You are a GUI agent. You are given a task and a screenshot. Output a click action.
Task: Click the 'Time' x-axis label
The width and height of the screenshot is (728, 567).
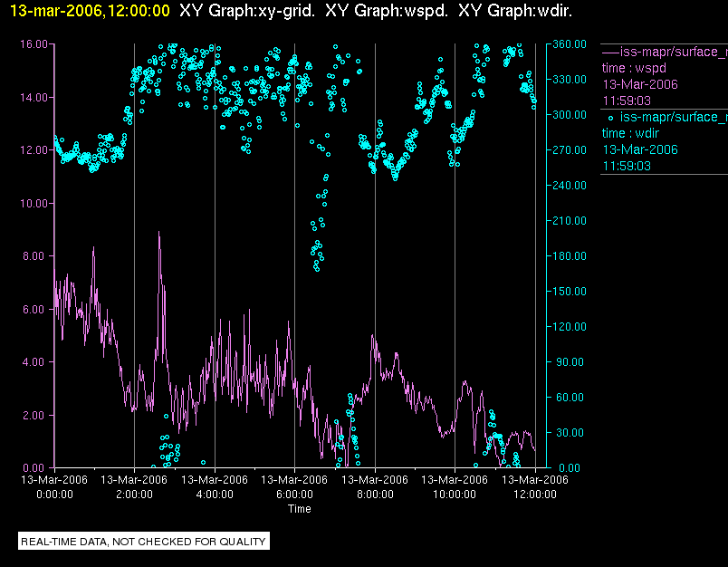click(300, 509)
